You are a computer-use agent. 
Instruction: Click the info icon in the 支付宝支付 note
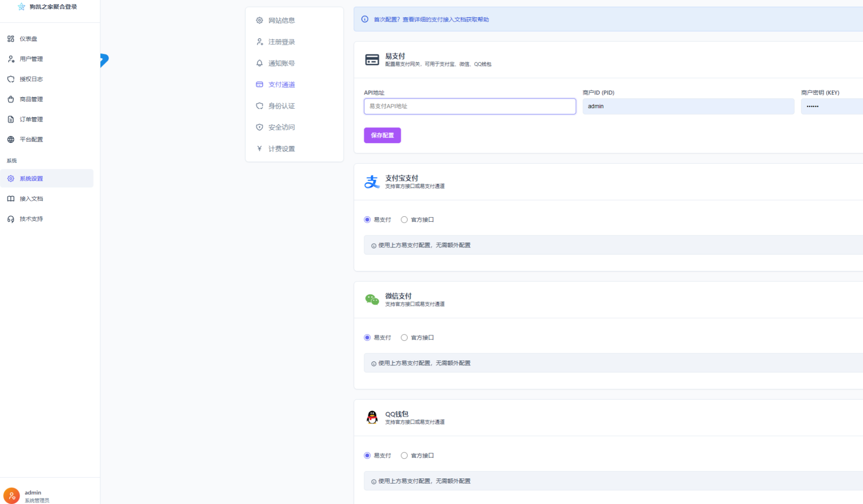pos(374,246)
